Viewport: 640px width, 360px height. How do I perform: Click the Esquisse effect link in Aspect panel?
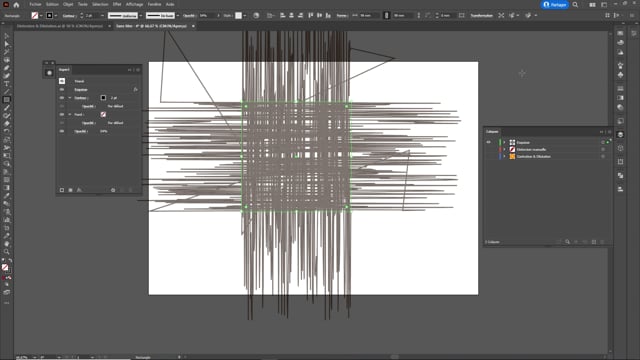(x=81, y=89)
